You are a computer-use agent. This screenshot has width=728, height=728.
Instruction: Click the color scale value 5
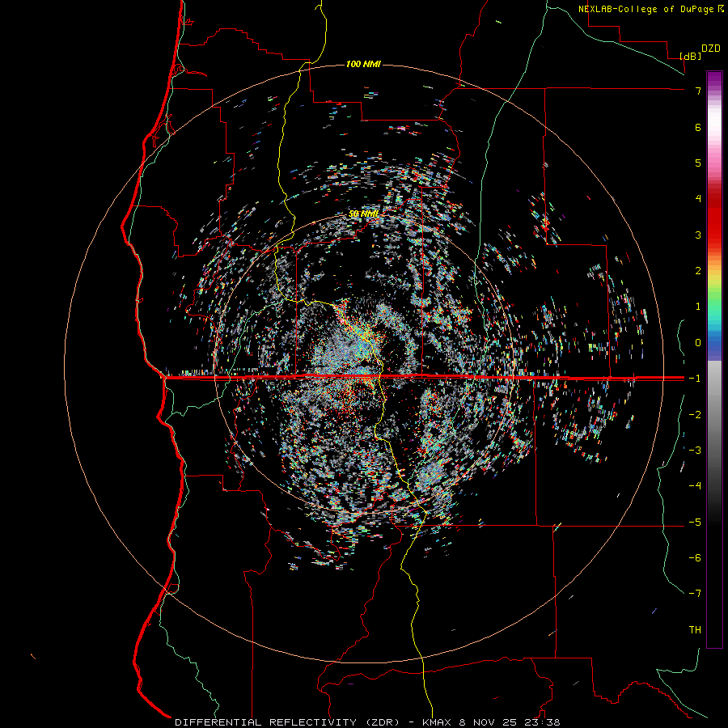click(x=698, y=163)
